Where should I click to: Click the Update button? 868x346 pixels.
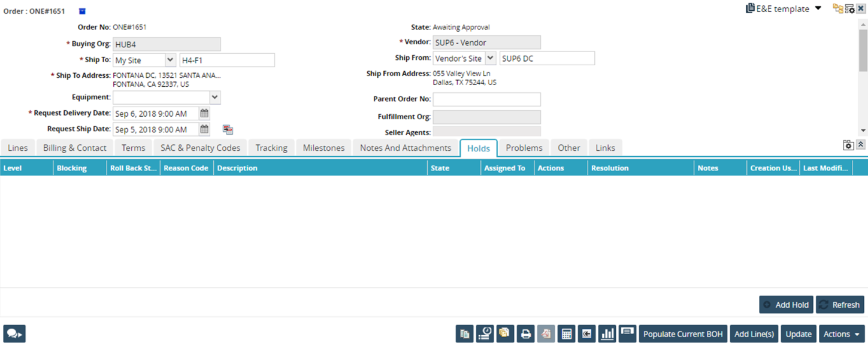799,334
